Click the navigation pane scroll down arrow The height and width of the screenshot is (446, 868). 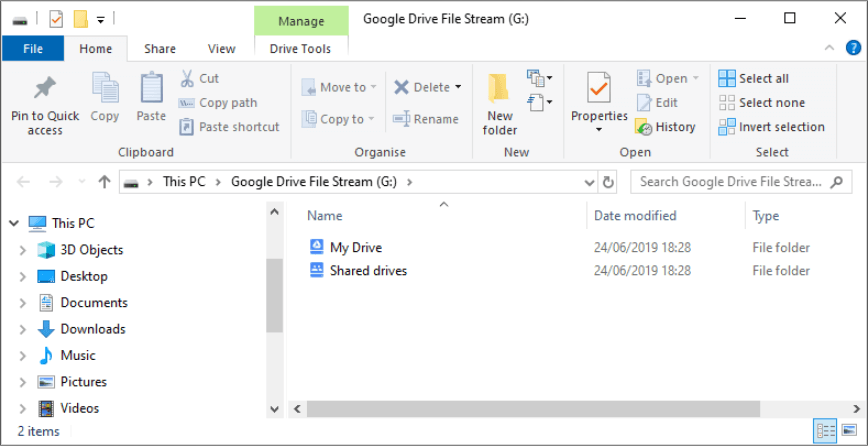(x=274, y=409)
